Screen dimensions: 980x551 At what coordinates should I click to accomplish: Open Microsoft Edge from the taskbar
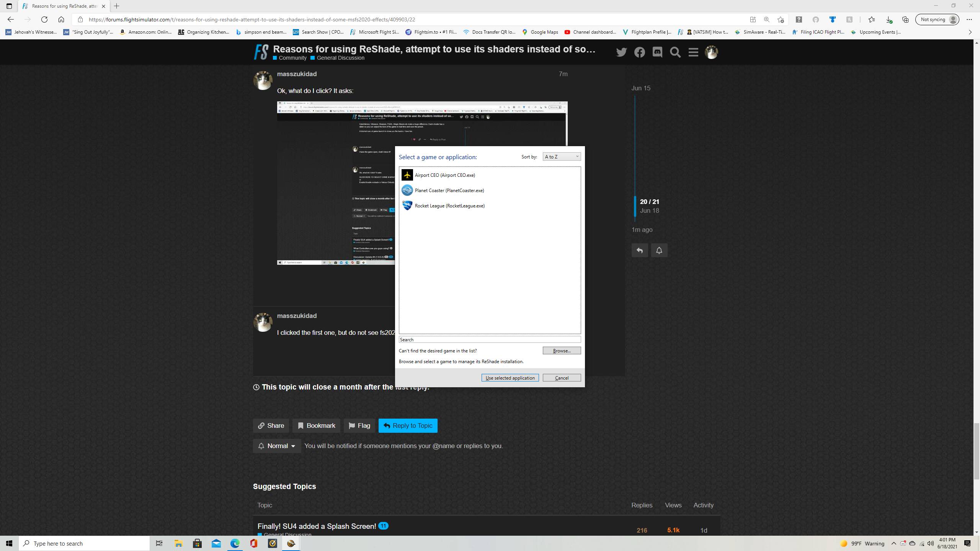pos(235,543)
